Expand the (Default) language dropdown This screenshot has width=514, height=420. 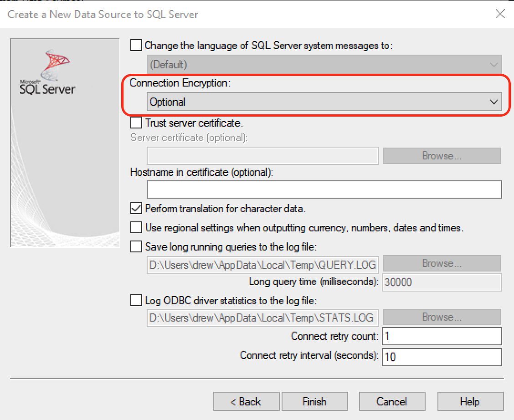[324, 65]
